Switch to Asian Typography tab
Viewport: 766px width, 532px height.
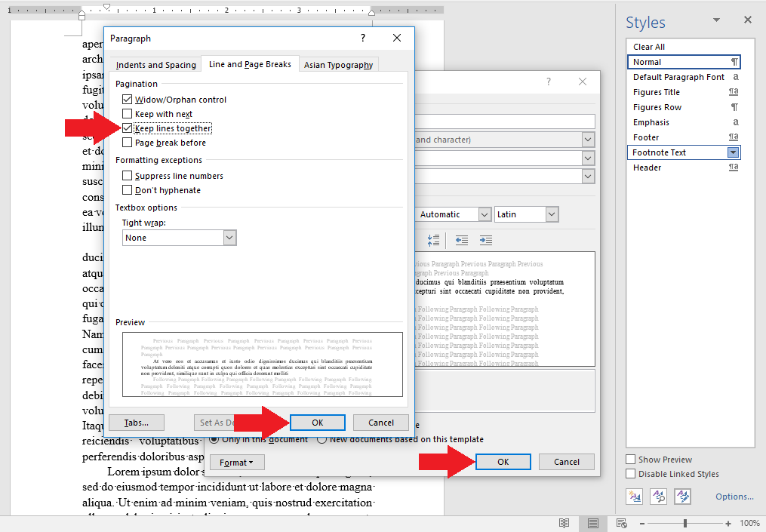338,65
